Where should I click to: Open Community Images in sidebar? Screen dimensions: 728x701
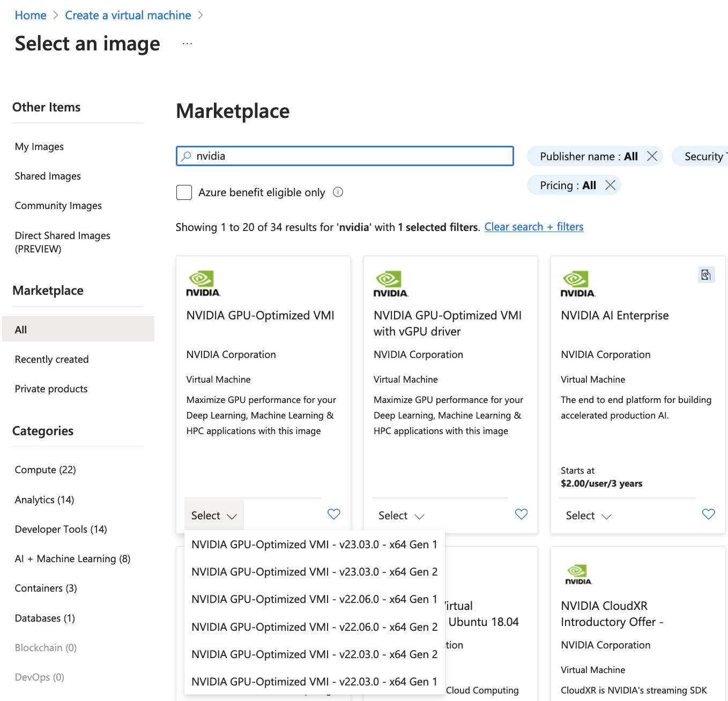point(58,206)
